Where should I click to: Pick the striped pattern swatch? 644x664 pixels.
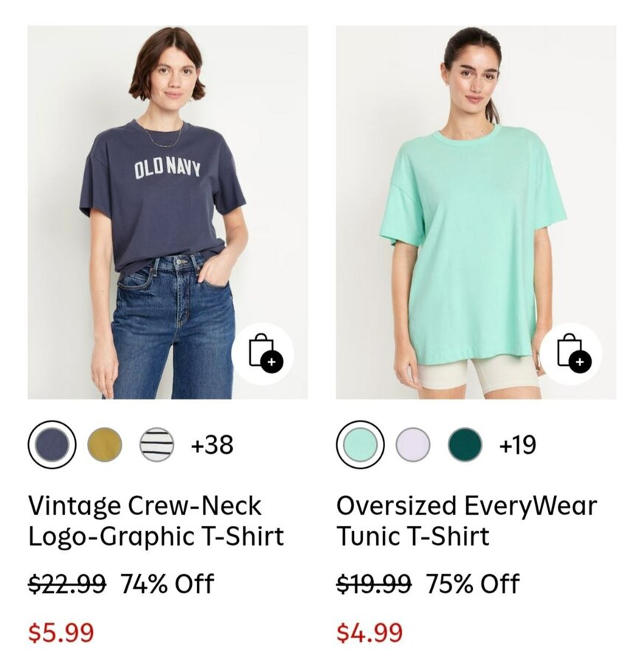157,445
